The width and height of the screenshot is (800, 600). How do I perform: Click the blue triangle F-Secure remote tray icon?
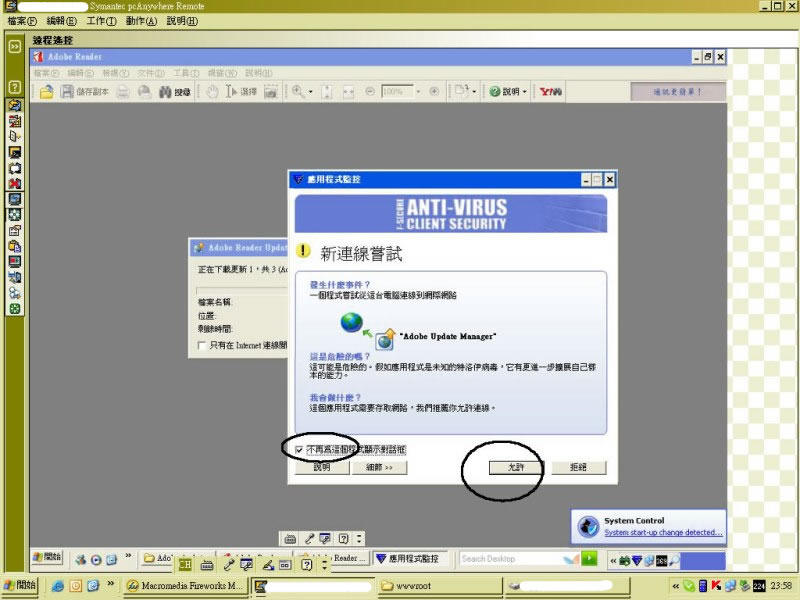(637, 561)
